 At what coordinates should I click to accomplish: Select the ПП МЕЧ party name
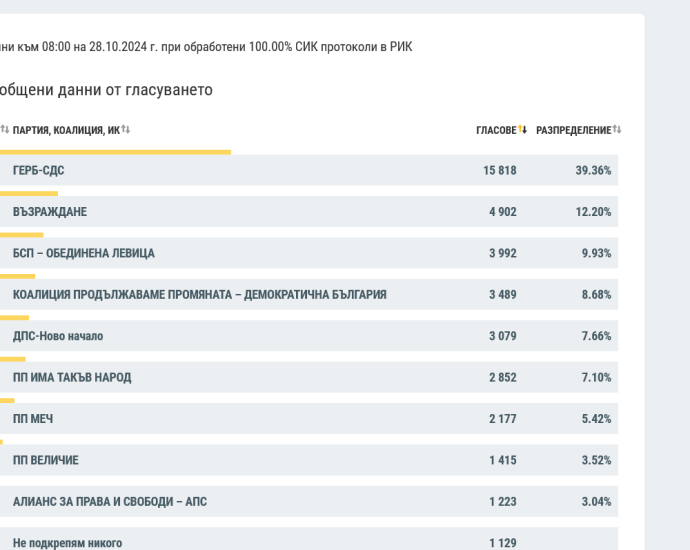tap(33, 418)
